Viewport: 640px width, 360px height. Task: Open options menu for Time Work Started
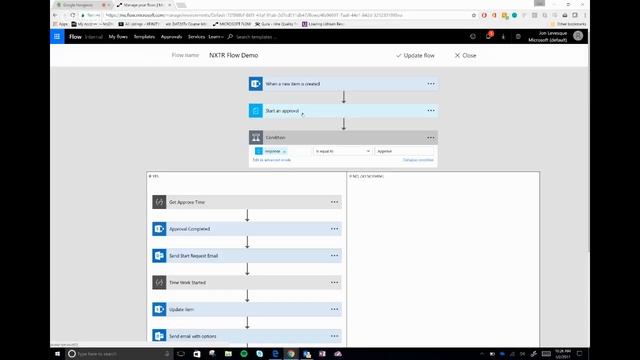pyautogui.click(x=335, y=282)
